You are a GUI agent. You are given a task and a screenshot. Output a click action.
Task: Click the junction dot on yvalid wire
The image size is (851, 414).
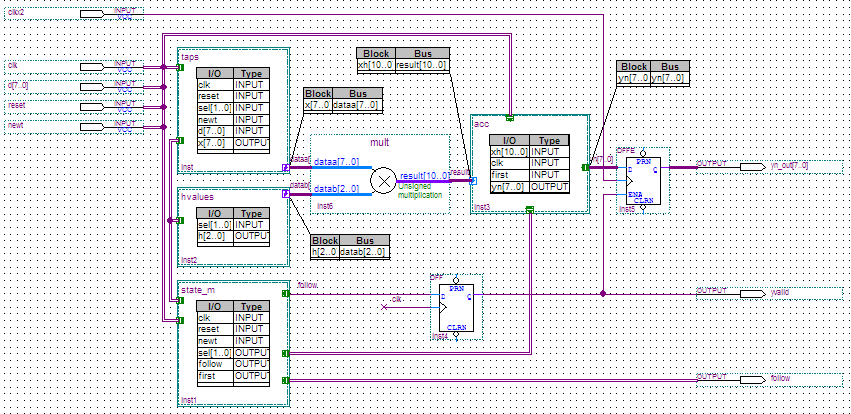[x=603, y=294]
